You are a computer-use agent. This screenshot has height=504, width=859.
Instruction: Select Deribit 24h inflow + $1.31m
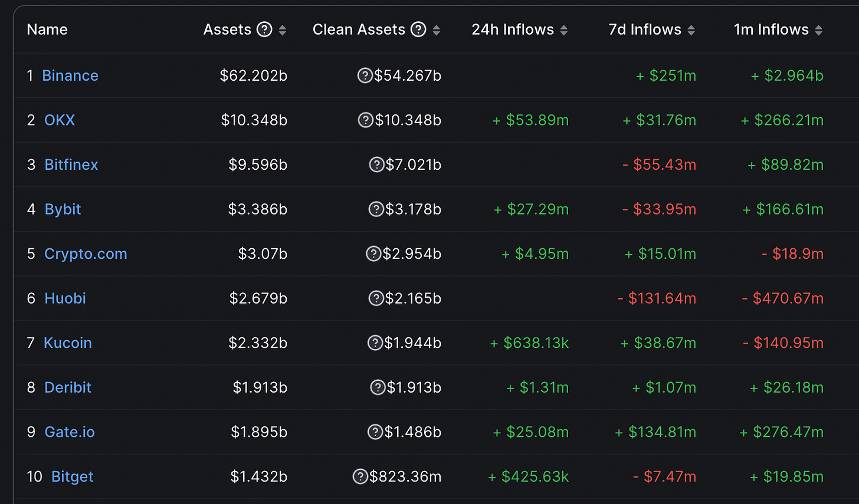pos(537,387)
